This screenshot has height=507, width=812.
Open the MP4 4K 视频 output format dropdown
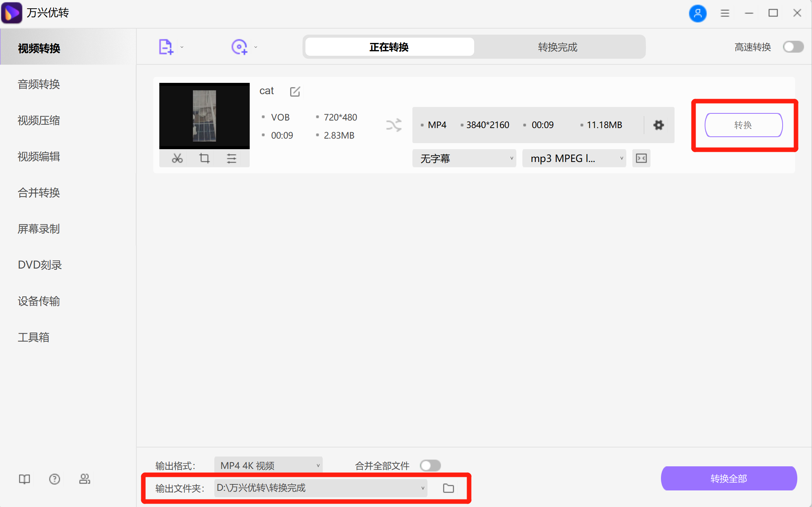coord(268,465)
